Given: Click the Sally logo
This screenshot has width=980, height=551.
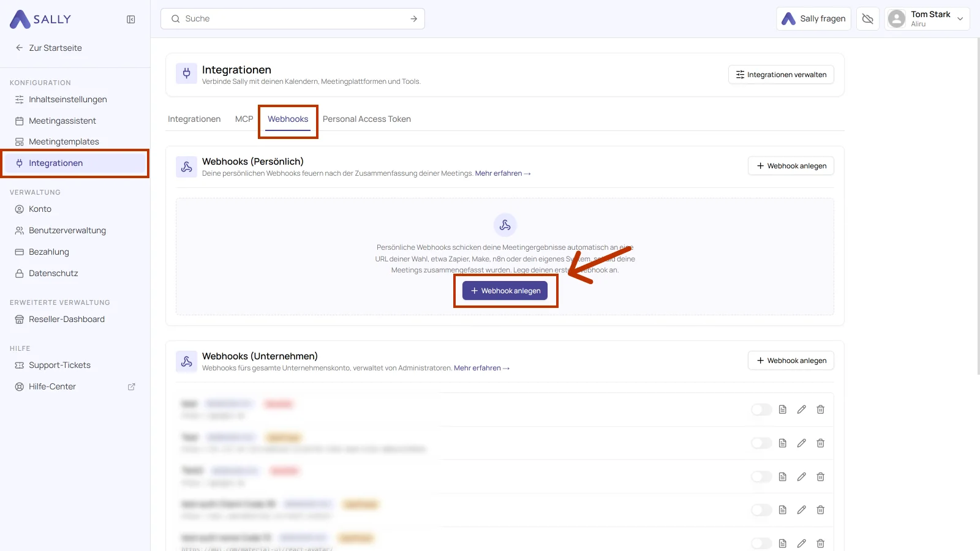Looking at the screenshot, I should (40, 20).
